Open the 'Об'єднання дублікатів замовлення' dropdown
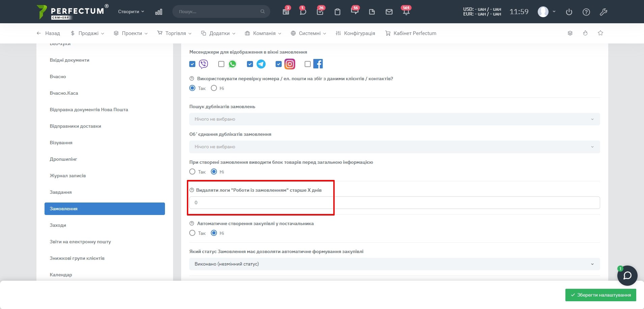Screen dimensions: 644x309 (x=394, y=147)
